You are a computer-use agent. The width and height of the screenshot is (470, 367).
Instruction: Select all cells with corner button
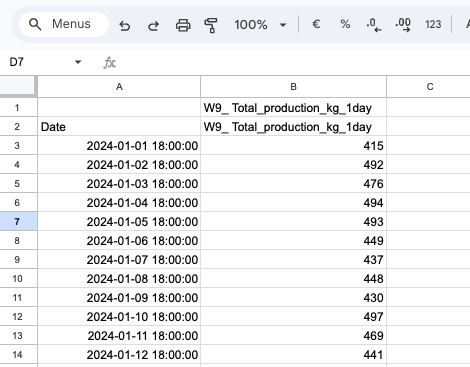coord(17,86)
